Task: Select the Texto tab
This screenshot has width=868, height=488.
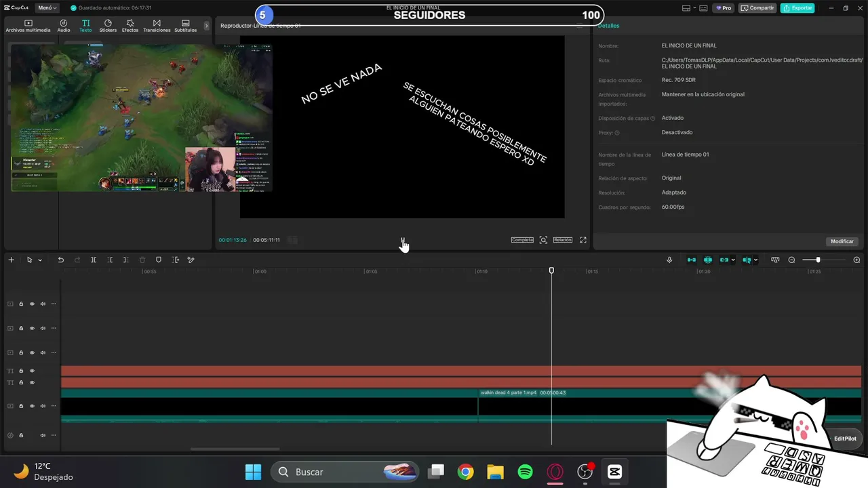Action: 85,26
